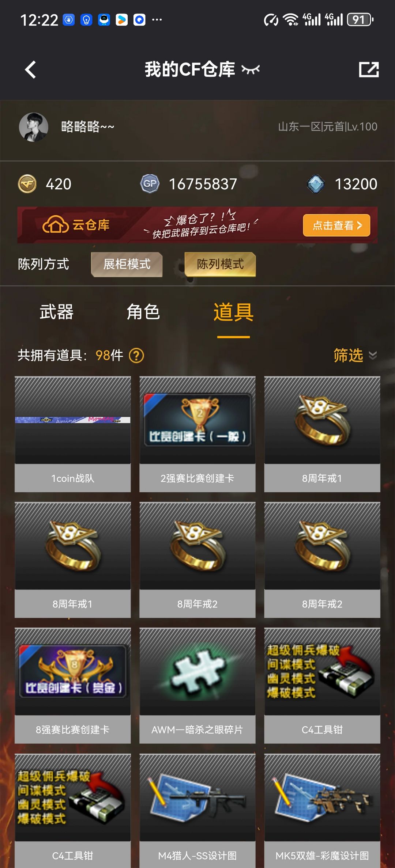
Task: Tap the CF coin icon showing 420
Action: point(27,184)
